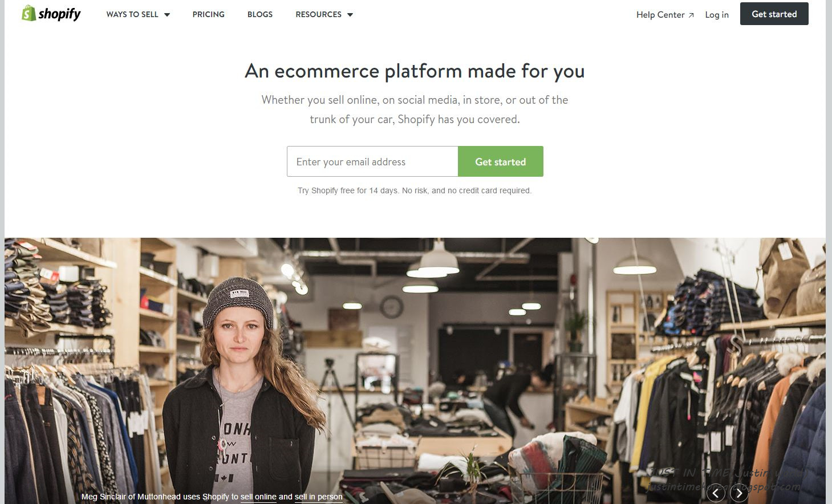Expand the Ways to Sell dropdown arrow
Screen dimensions: 832x504
167,15
